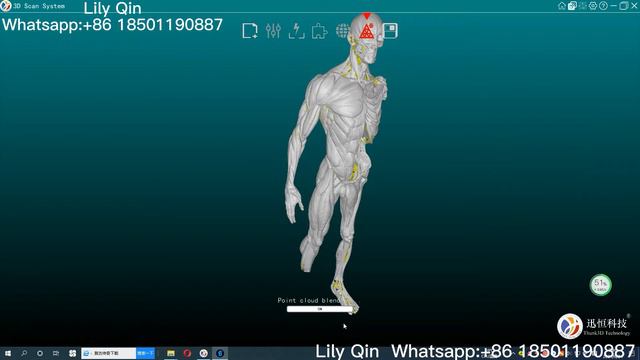Click the red triangle mesh icon
This screenshot has height=360, width=640.
coord(367,31)
